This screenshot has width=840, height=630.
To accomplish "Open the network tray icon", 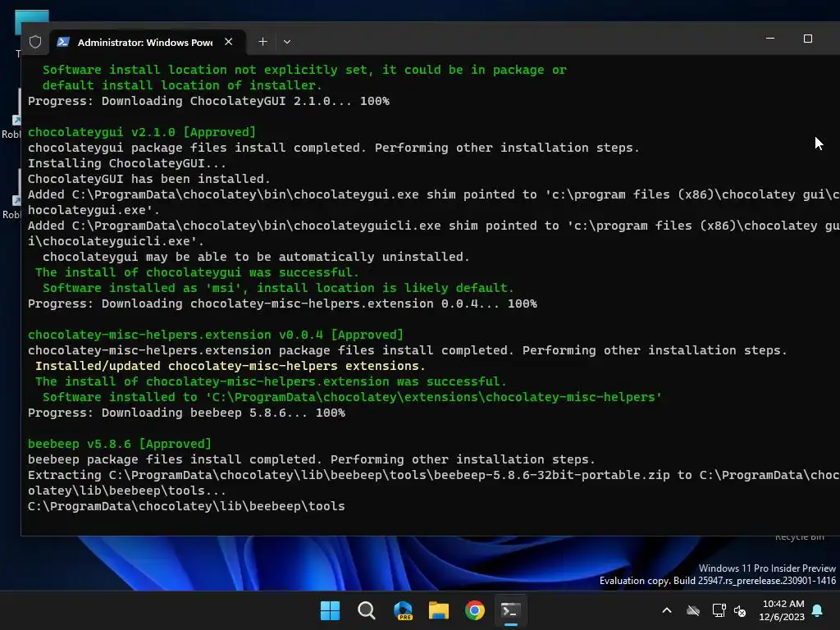I will pyautogui.click(x=719, y=610).
